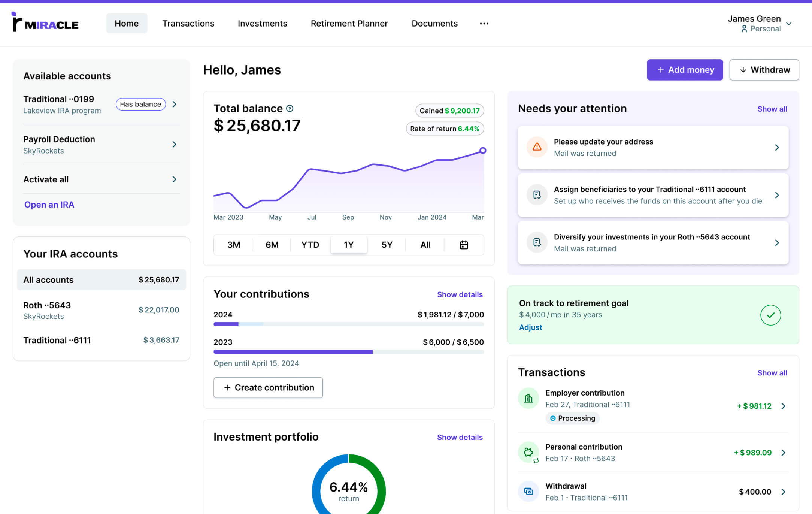Click the Withdrawal transaction icon
This screenshot has width=812, height=514.
tap(528, 491)
